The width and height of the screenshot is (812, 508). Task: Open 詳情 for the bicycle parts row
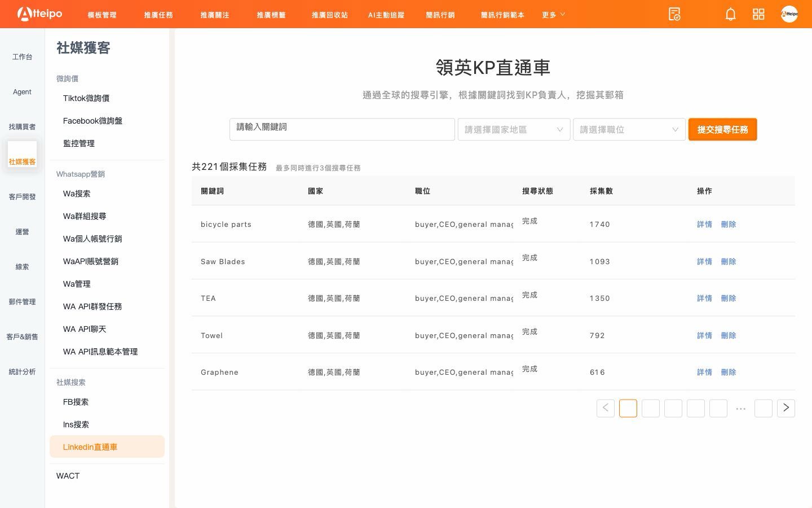coord(704,224)
